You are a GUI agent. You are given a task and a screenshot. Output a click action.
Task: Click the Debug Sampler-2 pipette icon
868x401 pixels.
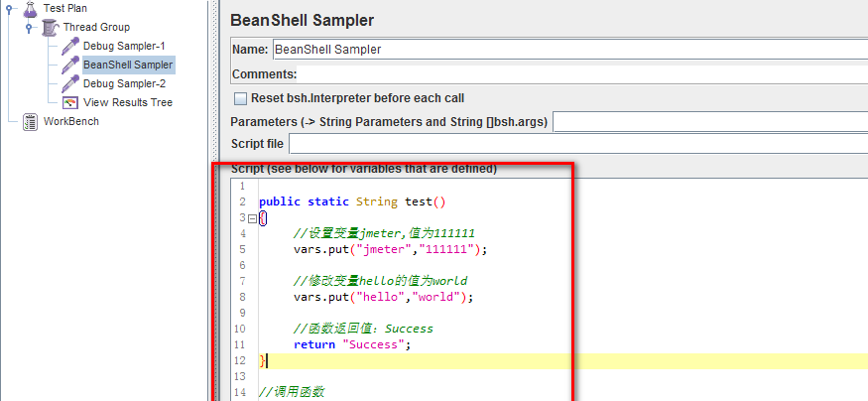[70, 83]
